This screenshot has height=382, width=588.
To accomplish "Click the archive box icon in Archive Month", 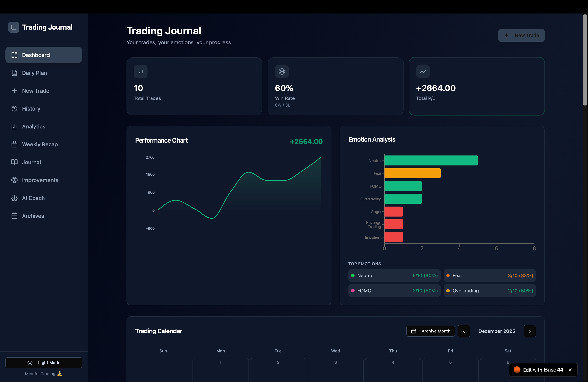I will [x=413, y=331].
